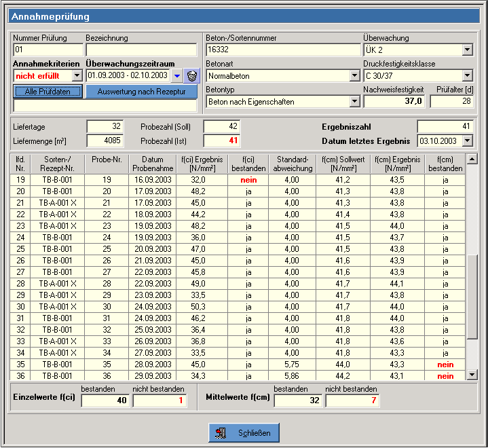Click the Sorten-/Rezept-Nr. column header
Viewport: 488px width, 448px height.
pyautogui.click(x=57, y=164)
